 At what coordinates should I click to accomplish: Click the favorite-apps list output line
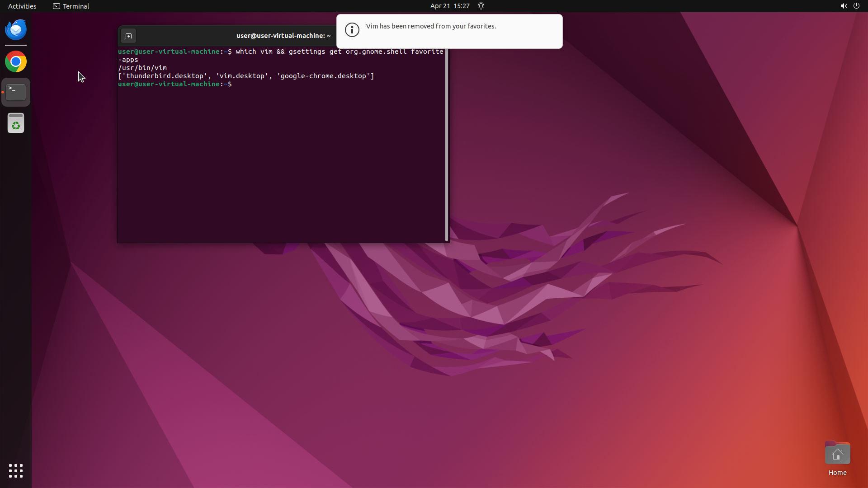pos(246,76)
